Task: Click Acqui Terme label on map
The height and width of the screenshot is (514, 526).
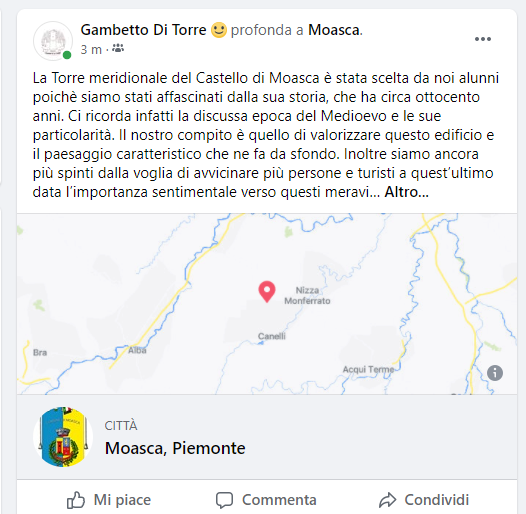Action: [368, 369]
